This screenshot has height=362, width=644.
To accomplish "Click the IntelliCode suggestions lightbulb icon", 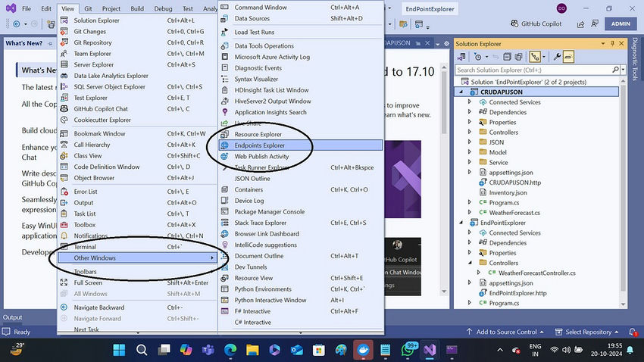I will [225, 245].
